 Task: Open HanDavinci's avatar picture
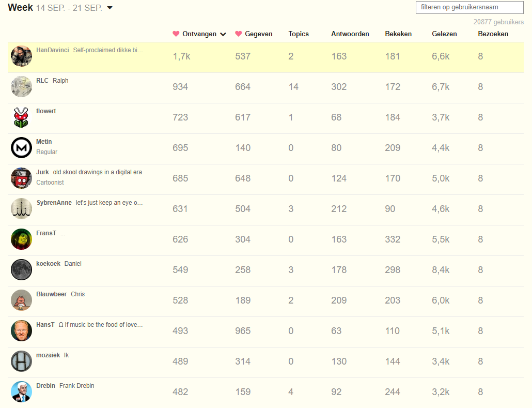[x=21, y=56]
